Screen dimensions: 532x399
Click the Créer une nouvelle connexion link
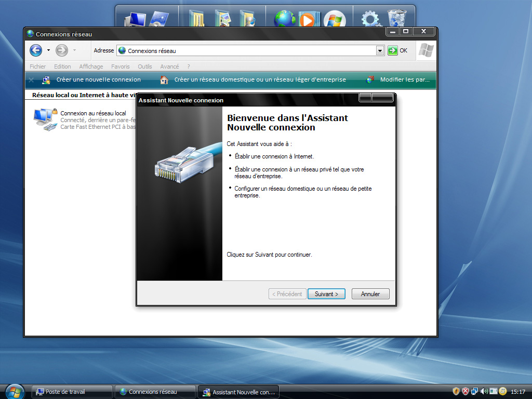(x=98, y=79)
